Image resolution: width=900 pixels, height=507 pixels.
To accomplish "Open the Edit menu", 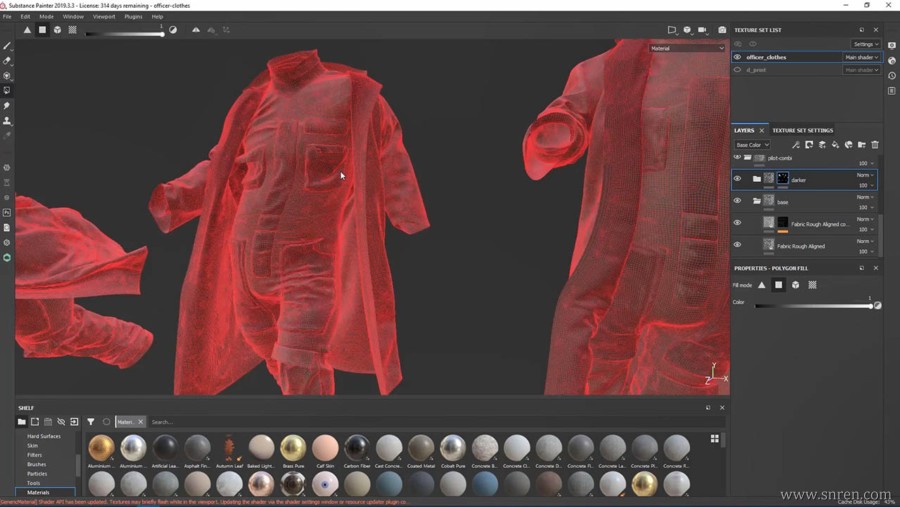I will tap(25, 17).
